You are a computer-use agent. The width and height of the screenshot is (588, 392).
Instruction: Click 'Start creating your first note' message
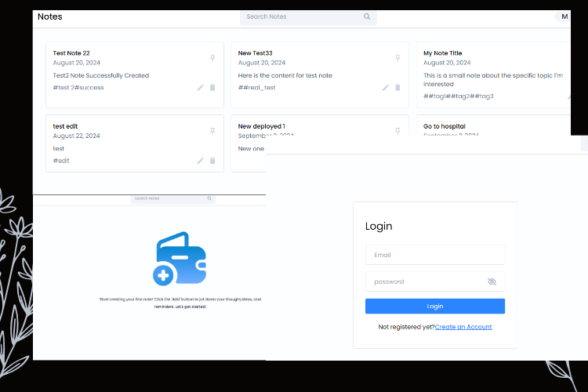tap(180, 303)
